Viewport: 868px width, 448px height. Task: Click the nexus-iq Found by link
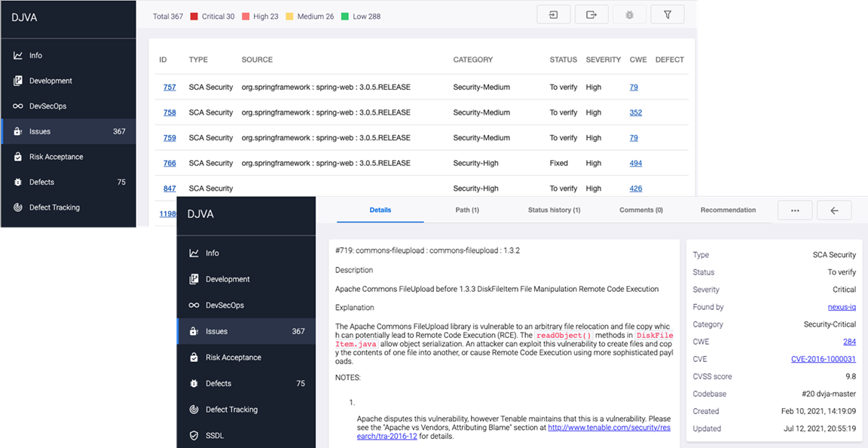pyautogui.click(x=842, y=307)
